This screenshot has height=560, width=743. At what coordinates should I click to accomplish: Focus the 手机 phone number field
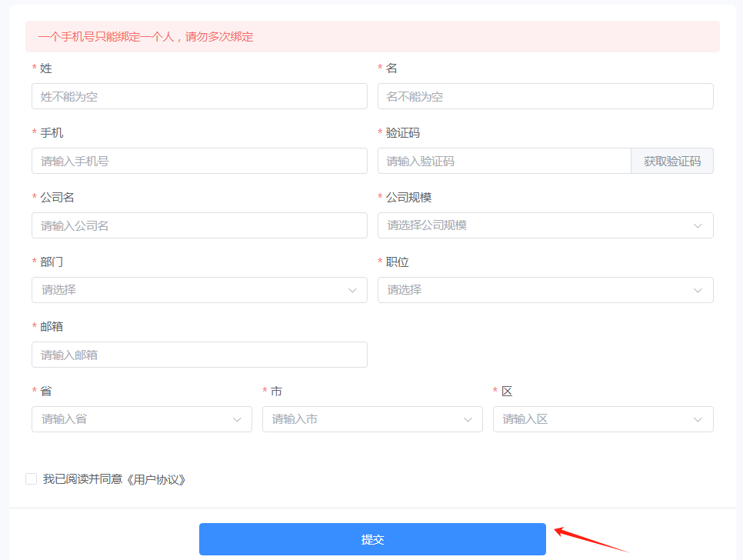199,161
